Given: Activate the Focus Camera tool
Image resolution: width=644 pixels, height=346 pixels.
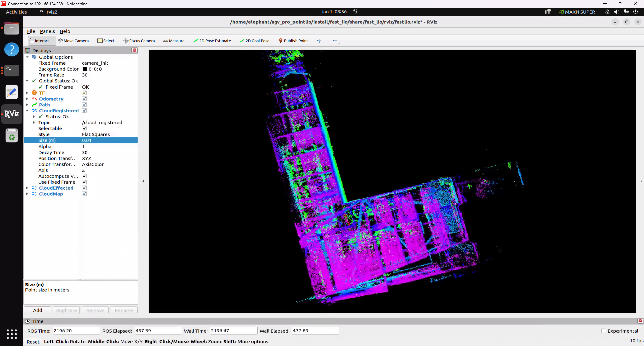Looking at the screenshot, I should tap(139, 41).
